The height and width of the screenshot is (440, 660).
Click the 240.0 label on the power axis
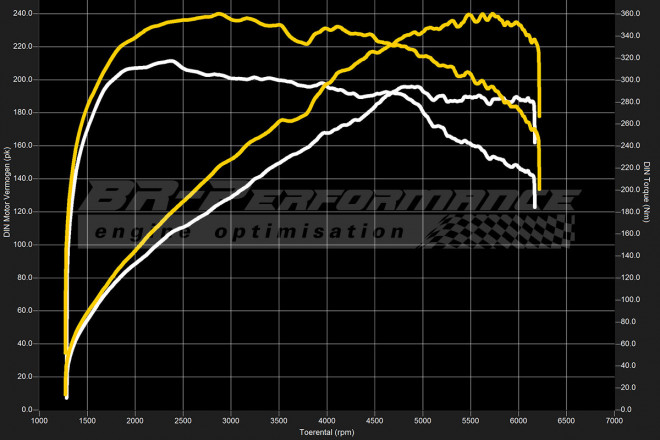(x=22, y=13)
